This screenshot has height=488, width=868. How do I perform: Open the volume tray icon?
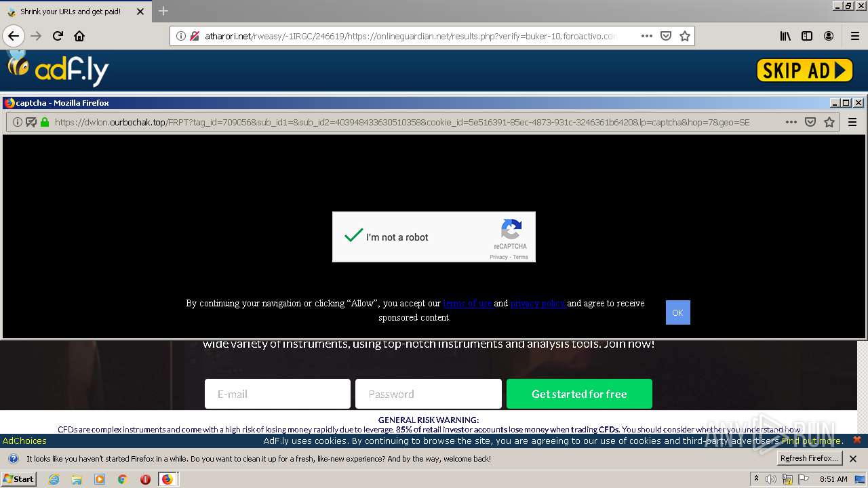[x=771, y=479]
